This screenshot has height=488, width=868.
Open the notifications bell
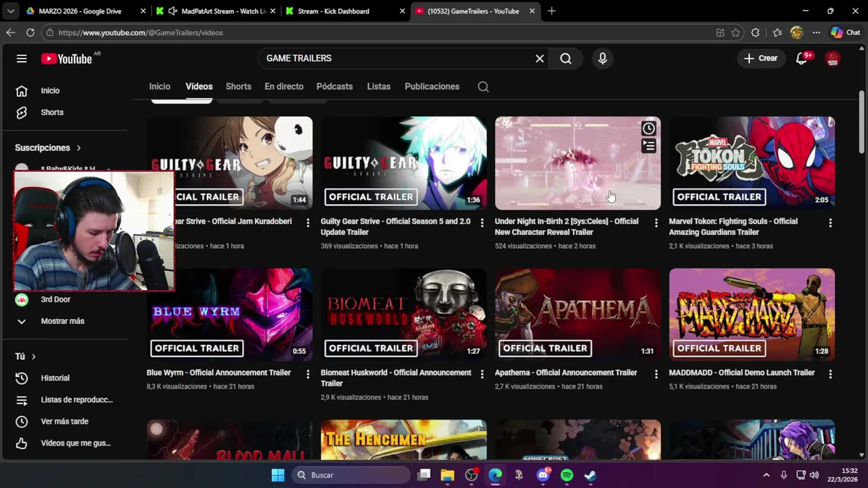(x=802, y=58)
